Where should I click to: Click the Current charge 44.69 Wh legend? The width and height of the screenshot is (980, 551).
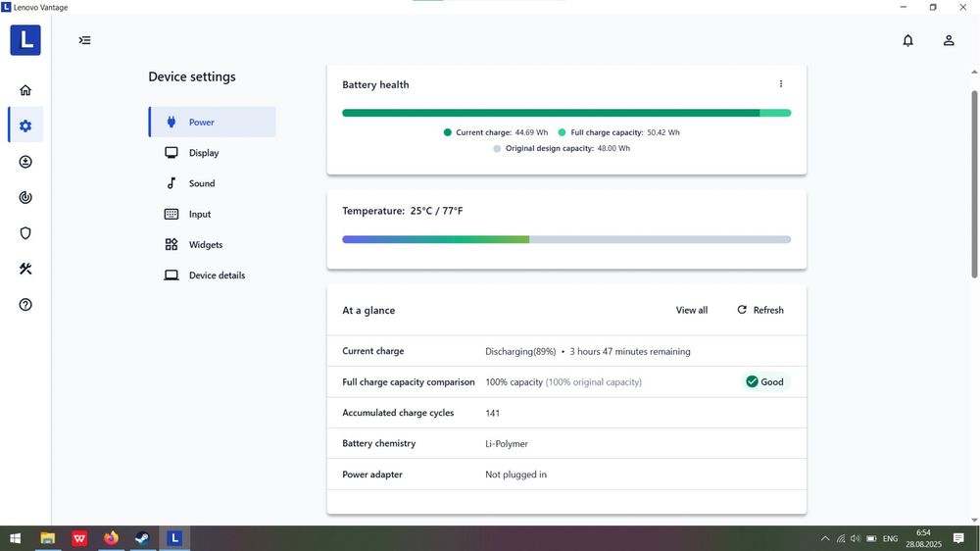[496, 132]
